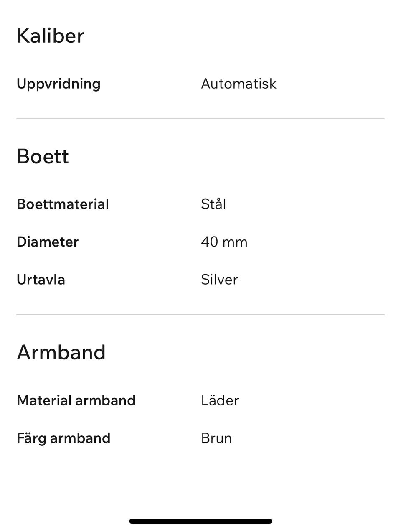Tap the Urtavla label
The width and height of the screenshot is (401, 532).
pos(41,280)
